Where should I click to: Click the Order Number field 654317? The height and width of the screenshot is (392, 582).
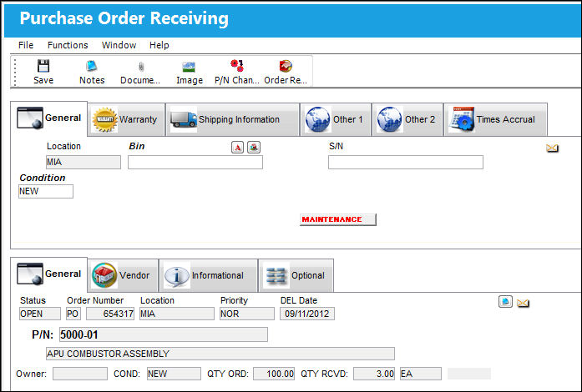[x=110, y=314]
